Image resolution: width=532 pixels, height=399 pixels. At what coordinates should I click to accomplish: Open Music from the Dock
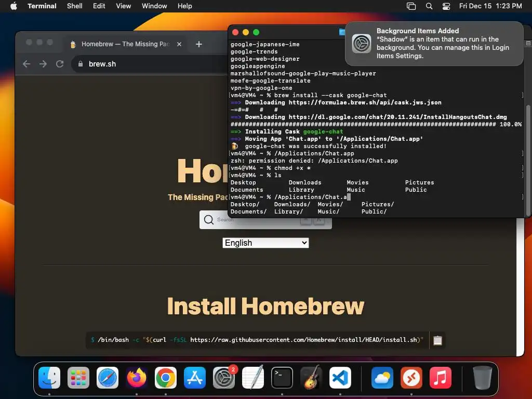click(x=441, y=377)
